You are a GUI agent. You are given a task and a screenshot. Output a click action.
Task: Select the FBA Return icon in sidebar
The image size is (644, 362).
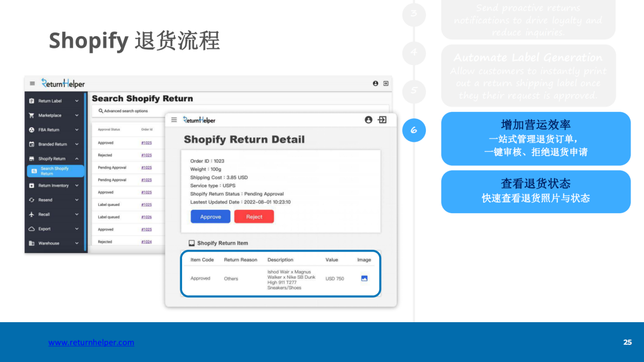click(x=32, y=129)
